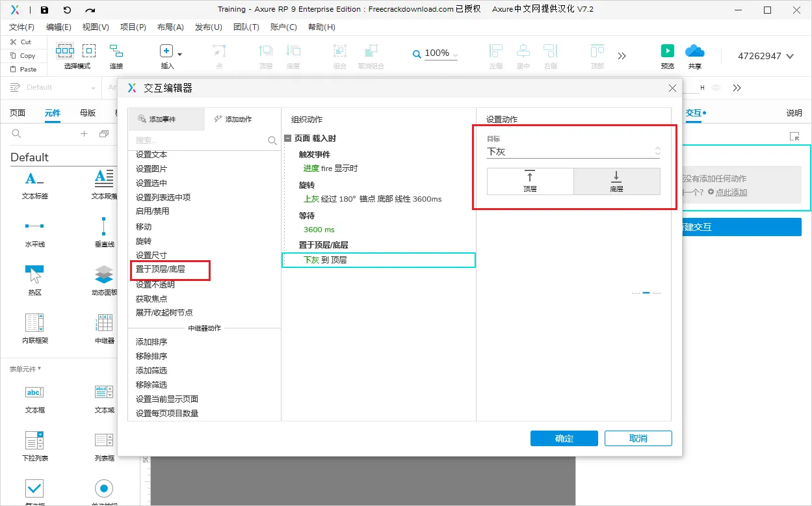Image resolution: width=812 pixels, height=506 pixels.
Task: Click the 左侧 align left icon
Action: click(x=496, y=51)
